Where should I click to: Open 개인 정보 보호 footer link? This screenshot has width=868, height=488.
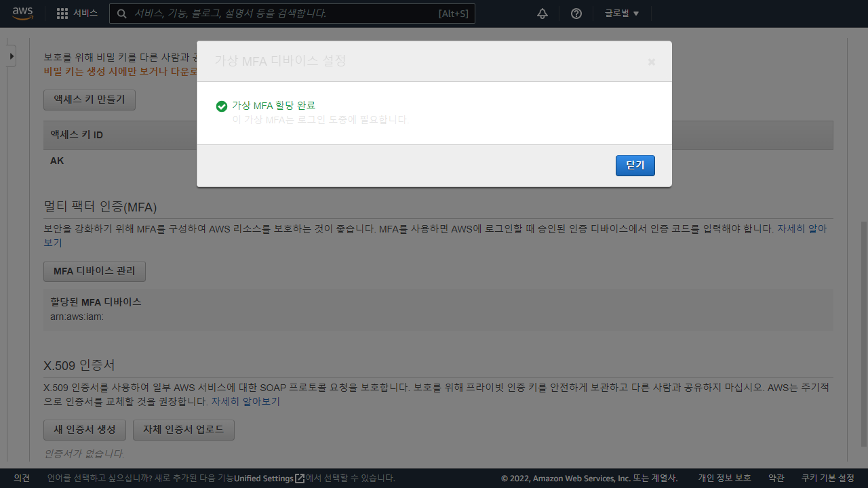(725, 479)
